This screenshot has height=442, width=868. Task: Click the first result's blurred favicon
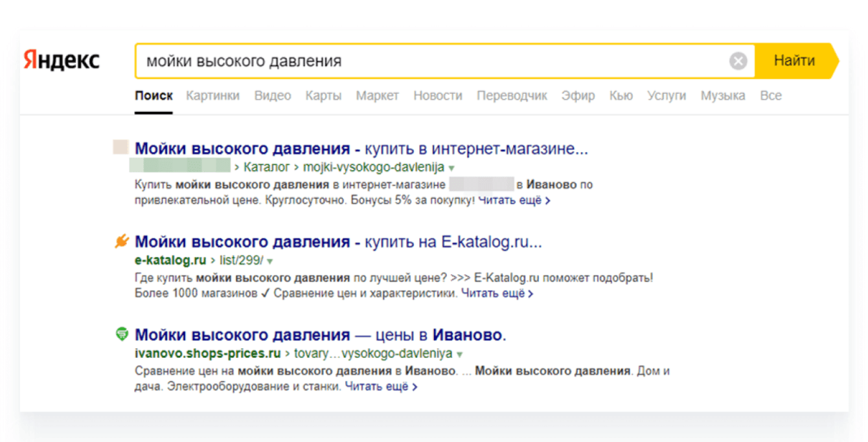(121, 147)
